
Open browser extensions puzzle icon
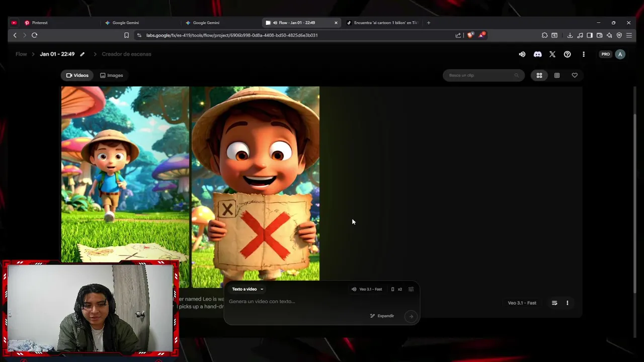tap(544, 35)
